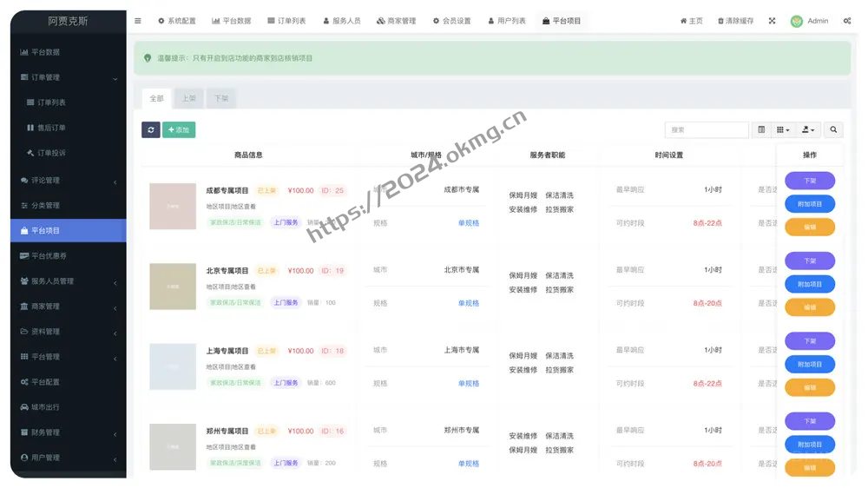Collapse the 订单管理 sidebar group
868x488 pixels.
click(68, 77)
